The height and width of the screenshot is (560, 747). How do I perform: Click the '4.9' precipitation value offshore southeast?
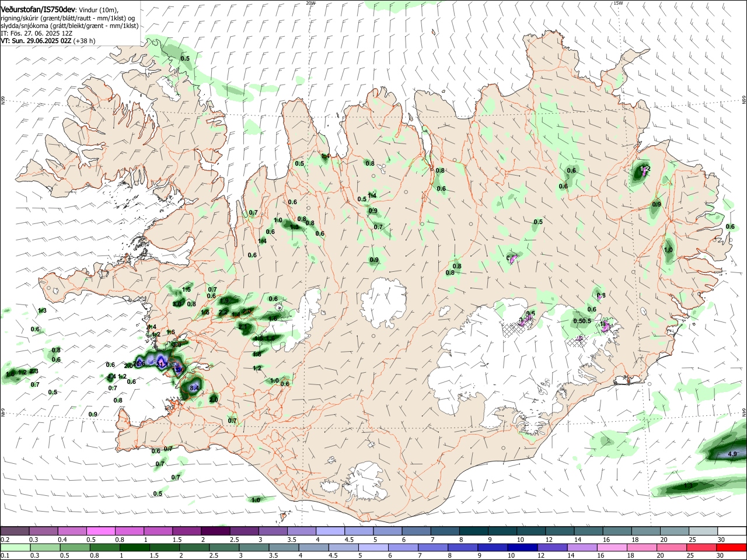point(733,454)
